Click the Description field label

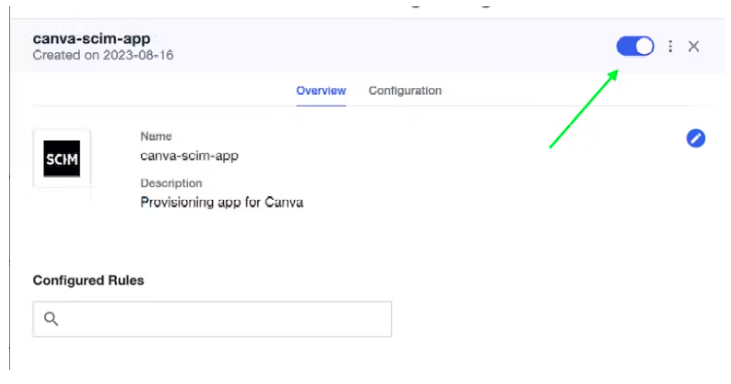(171, 183)
